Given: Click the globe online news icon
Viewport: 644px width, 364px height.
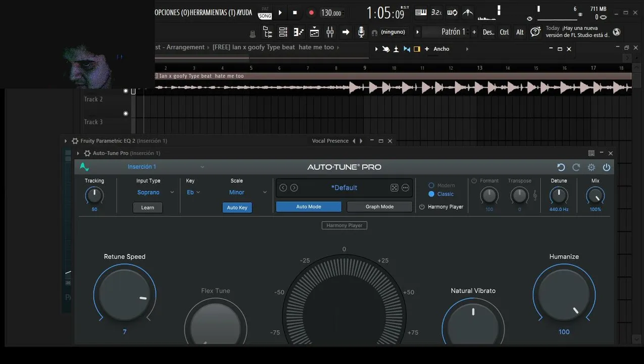Looking at the screenshot, I should [616, 32].
